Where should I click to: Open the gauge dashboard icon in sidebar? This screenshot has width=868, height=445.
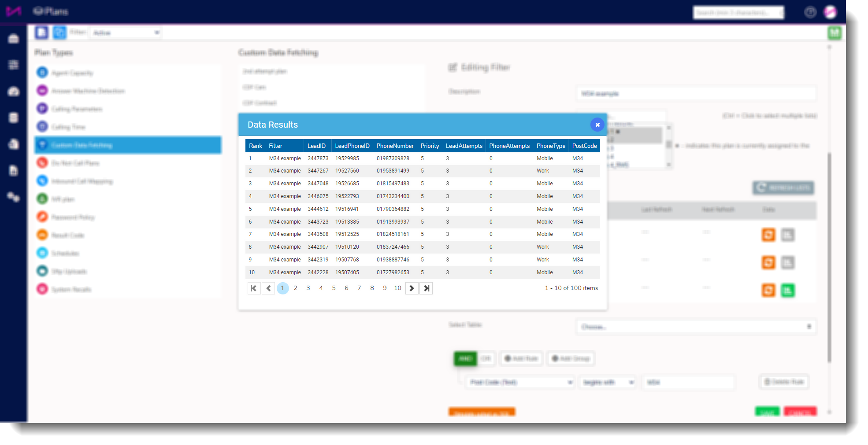pos(14,92)
